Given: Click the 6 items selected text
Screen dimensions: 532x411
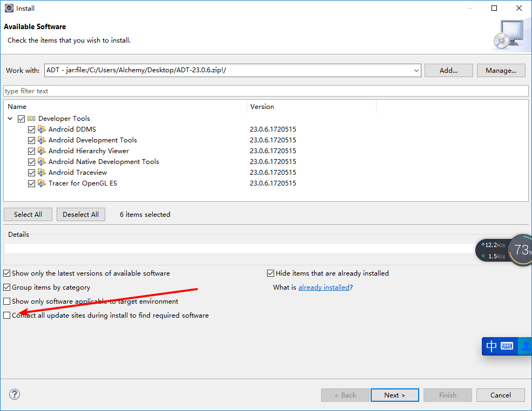Looking at the screenshot, I should [x=145, y=214].
